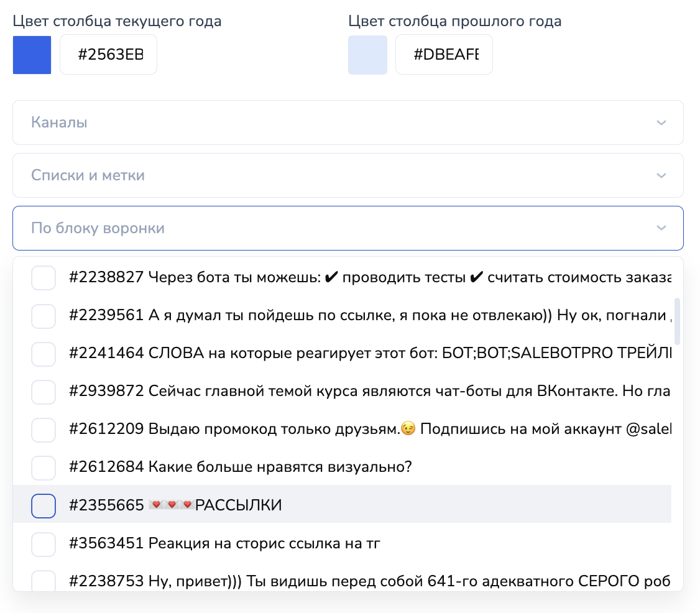Screen dimensions: 700x613
Task: Toggle checkbox for #2612209 промокод block
Action: pyautogui.click(x=44, y=430)
